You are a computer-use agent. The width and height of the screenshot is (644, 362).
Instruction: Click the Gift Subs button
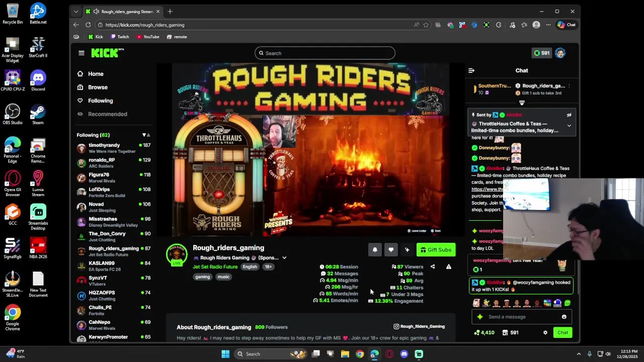[x=436, y=250]
